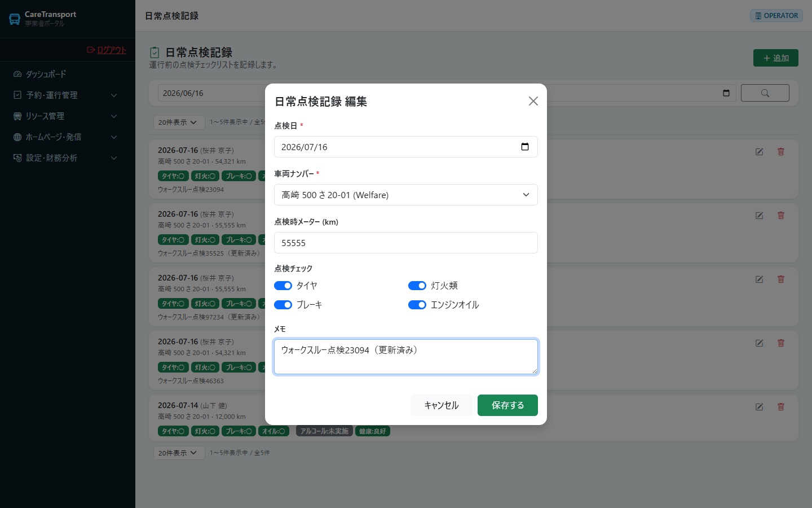The width and height of the screenshot is (812, 508).
Task: Expand リソース管理 in the sidebar
Action: pyautogui.click(x=66, y=116)
